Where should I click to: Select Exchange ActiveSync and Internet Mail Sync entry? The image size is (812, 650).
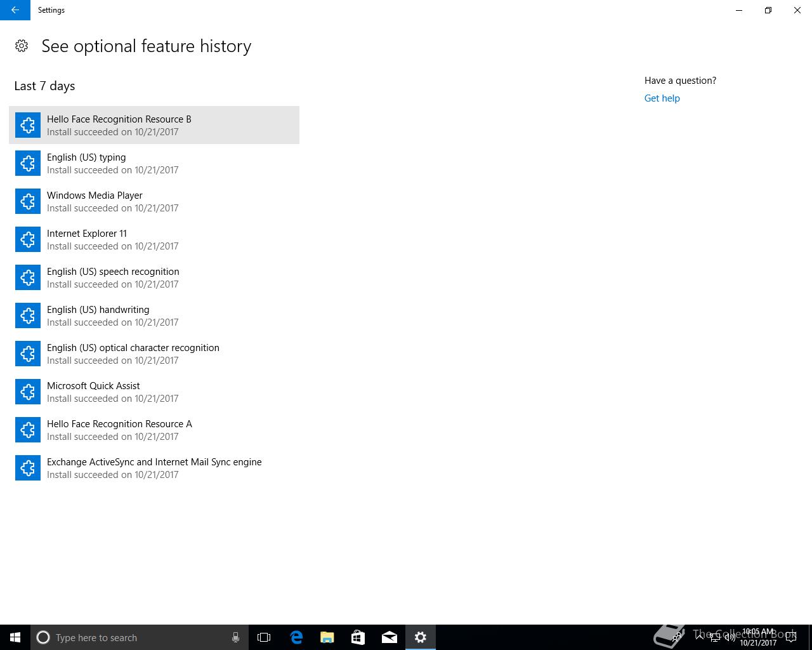click(x=154, y=468)
